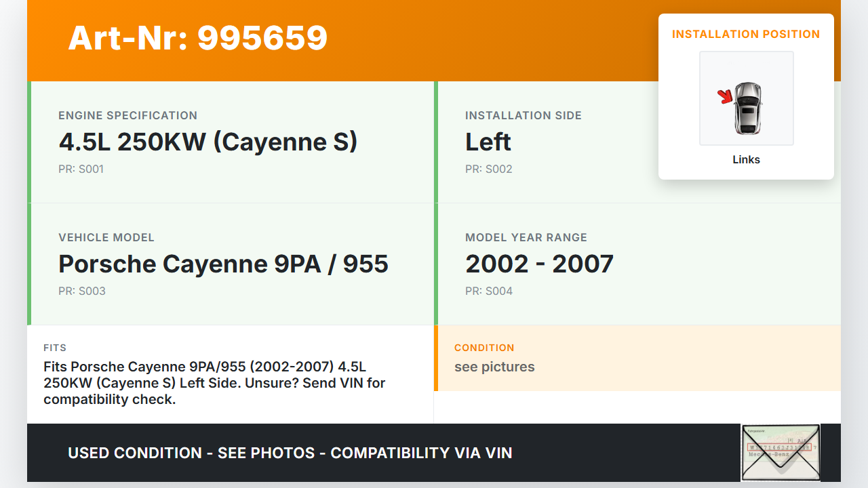The height and width of the screenshot is (488, 868).
Task: Click the Links caption under car image
Action: [x=746, y=160]
